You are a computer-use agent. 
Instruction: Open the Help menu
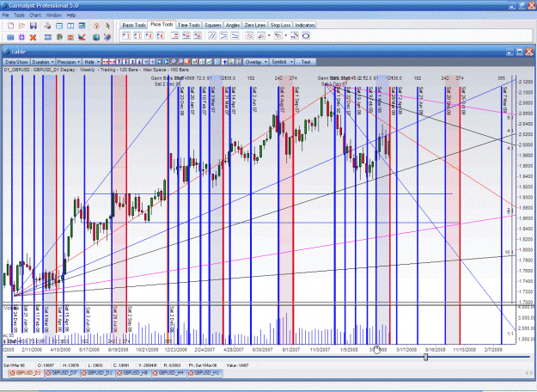point(71,15)
